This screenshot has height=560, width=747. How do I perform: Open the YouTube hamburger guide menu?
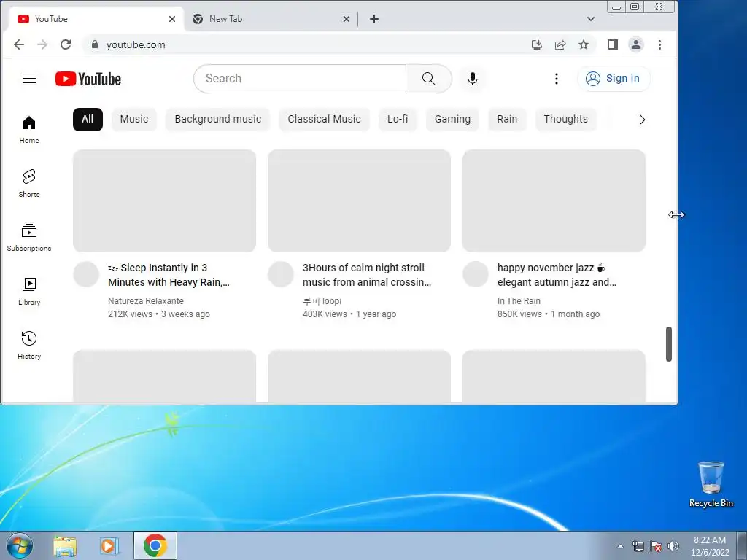pos(29,79)
